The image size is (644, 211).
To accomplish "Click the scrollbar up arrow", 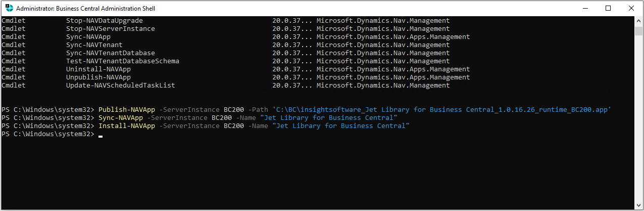I will pyautogui.click(x=638, y=21).
